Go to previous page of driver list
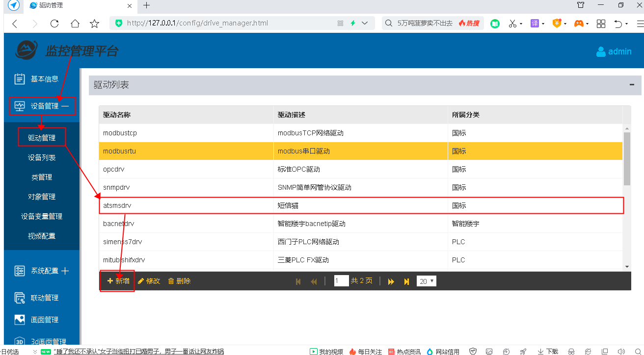 click(x=314, y=281)
